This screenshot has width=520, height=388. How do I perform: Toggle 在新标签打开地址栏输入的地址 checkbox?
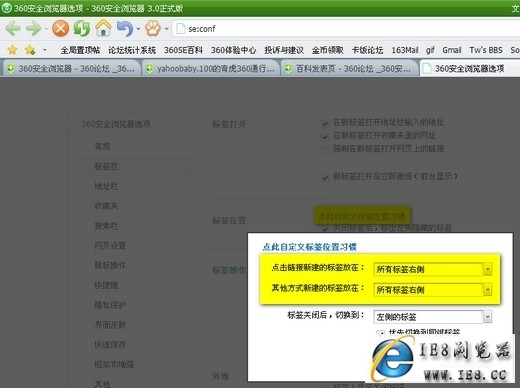point(325,124)
